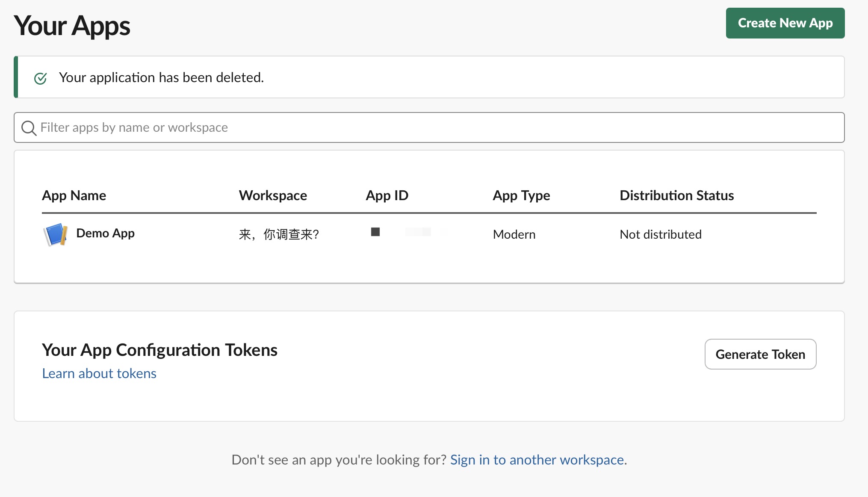Click the Modern app type cell
Viewport: 868px width, 497px height.
514,234
